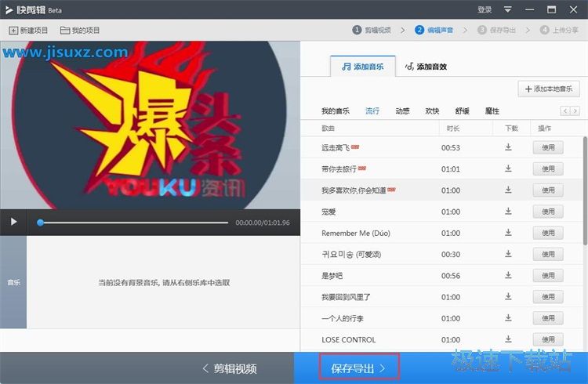The width and height of the screenshot is (588, 384).
Task: Download song 一个人的行李
Action: tap(508, 318)
